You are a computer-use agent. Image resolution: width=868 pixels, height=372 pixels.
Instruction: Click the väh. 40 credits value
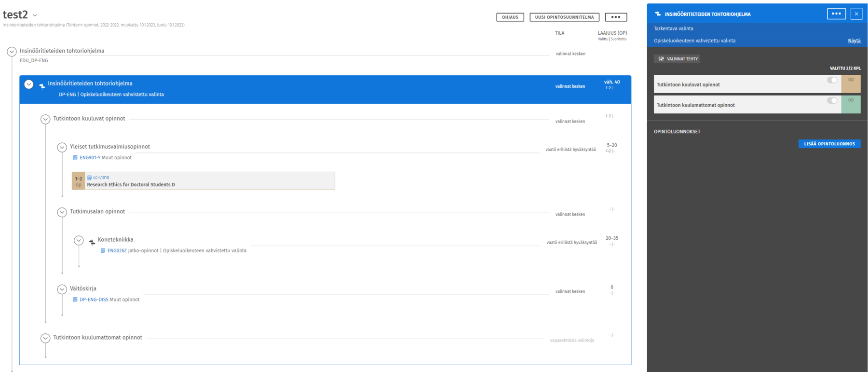coord(612,83)
